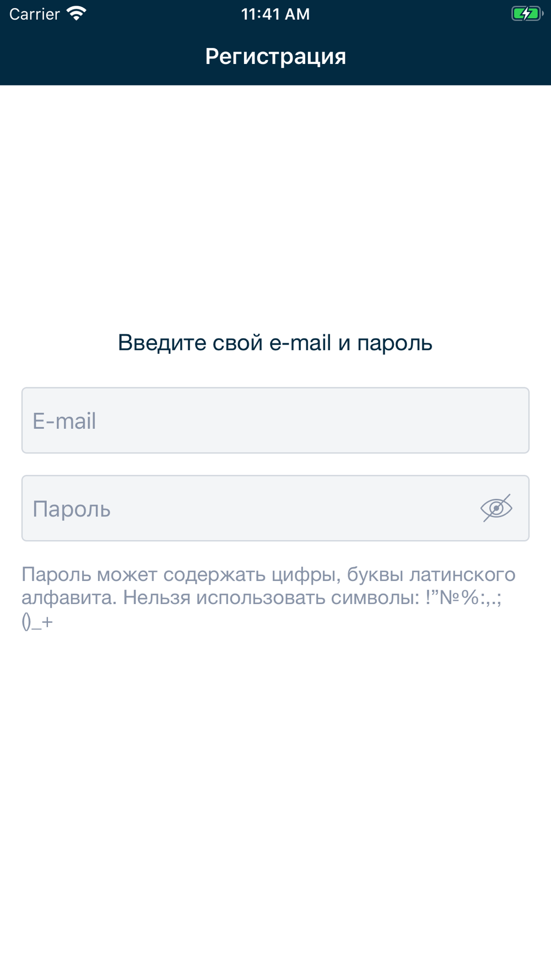Tap the word "e-mail" in the heading
The width and height of the screenshot is (551, 980).
pos(300,343)
